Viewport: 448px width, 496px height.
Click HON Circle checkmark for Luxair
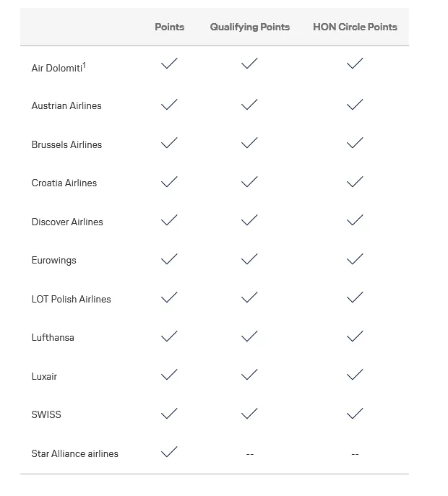(x=354, y=375)
